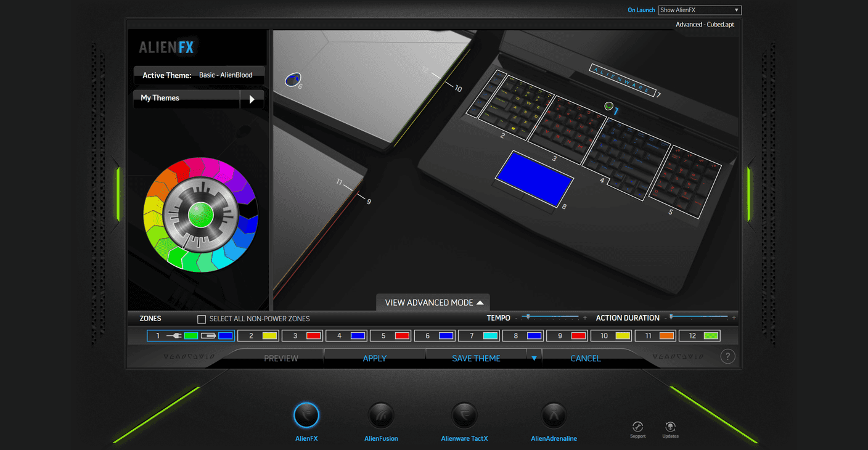Select zone 1 power entry in zones bar
The height and width of the screenshot is (450, 868).
point(190,336)
